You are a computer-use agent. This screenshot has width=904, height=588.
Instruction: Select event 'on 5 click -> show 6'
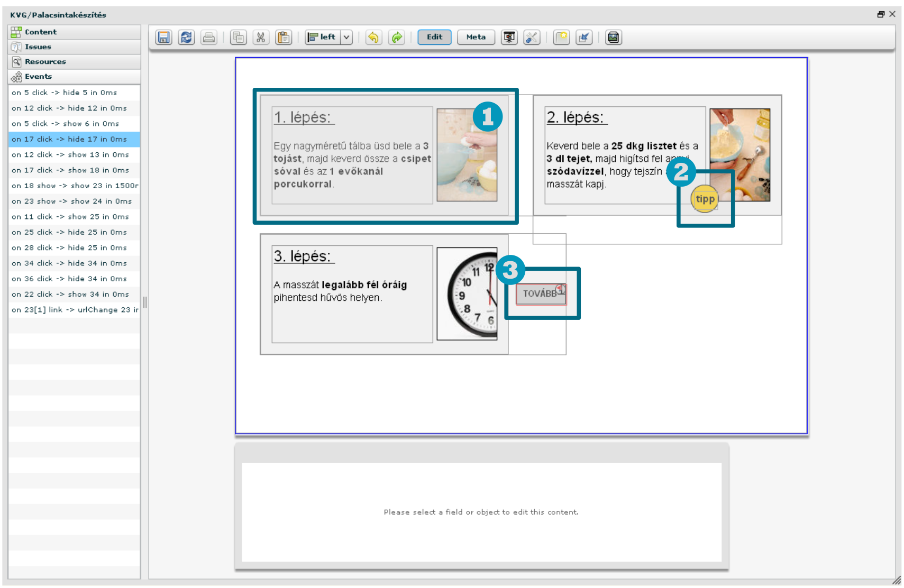66,124
